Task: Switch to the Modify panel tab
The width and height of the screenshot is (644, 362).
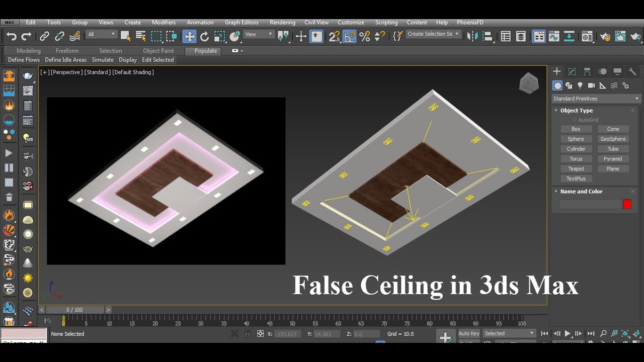Action: (x=572, y=72)
